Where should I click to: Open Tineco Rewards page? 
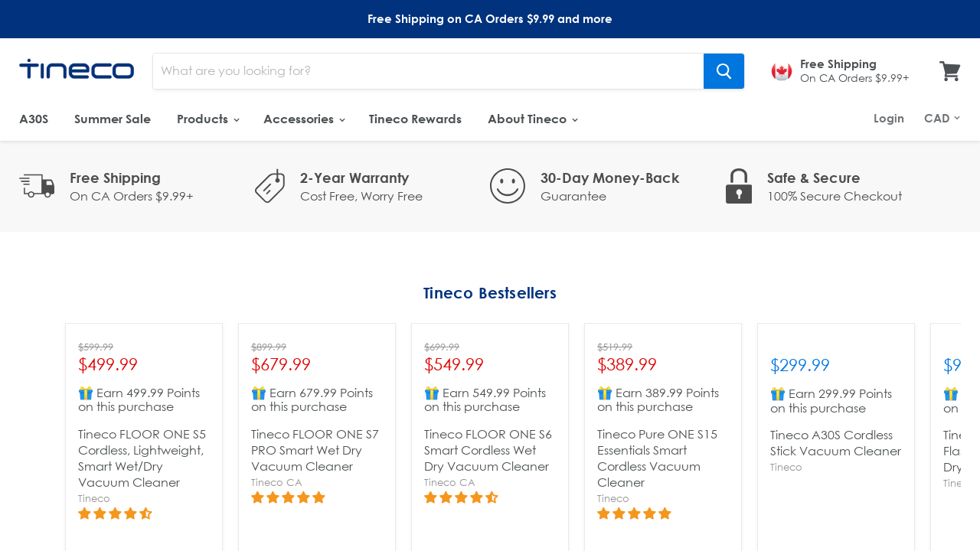pyautogui.click(x=415, y=119)
